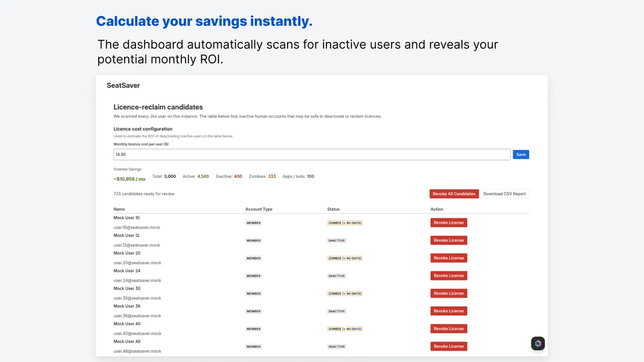This screenshot has height=362, width=644.
Task: Revoke license for Mock User 12
Action: pyautogui.click(x=449, y=240)
